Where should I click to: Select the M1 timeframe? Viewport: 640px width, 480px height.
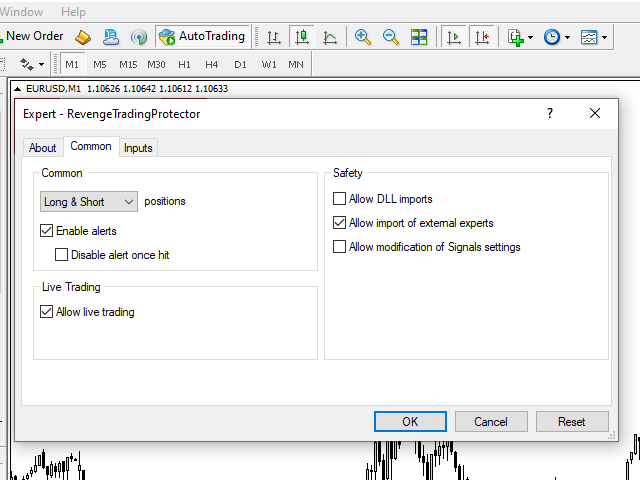click(x=72, y=64)
